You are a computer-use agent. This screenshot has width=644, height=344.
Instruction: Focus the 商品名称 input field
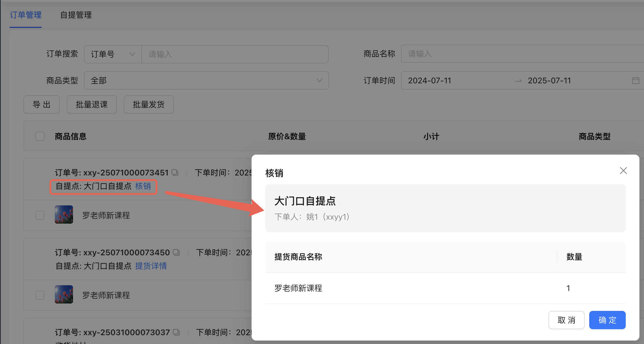[522, 54]
